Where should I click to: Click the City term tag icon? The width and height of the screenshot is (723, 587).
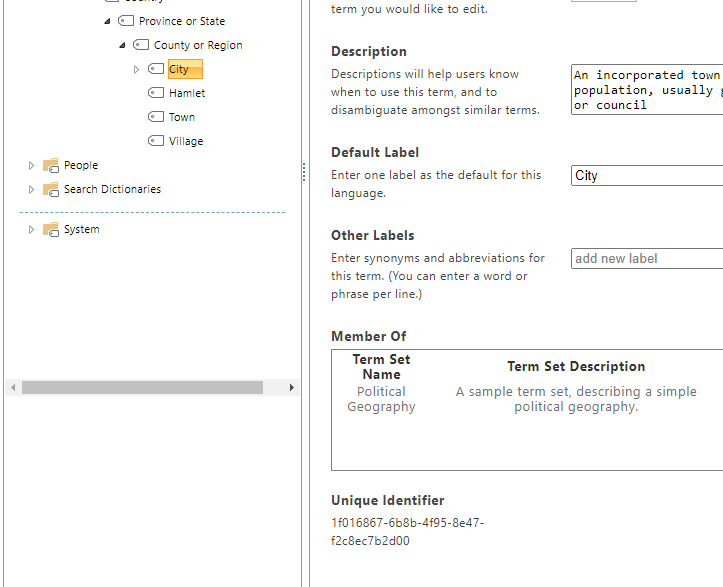point(156,69)
